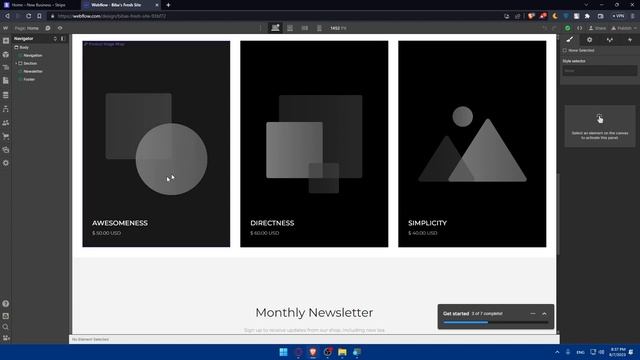The width and height of the screenshot is (640, 360).
Task: Click the SIMPLICITY product title
Action: 427,223
